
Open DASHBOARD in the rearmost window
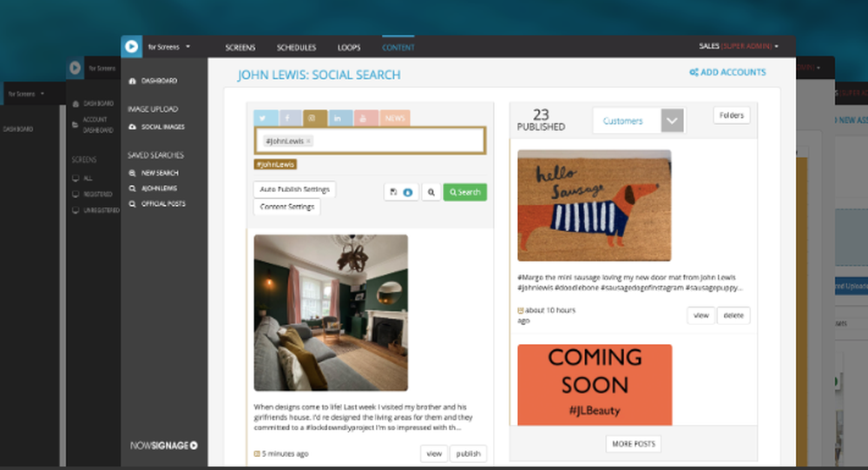click(x=18, y=129)
